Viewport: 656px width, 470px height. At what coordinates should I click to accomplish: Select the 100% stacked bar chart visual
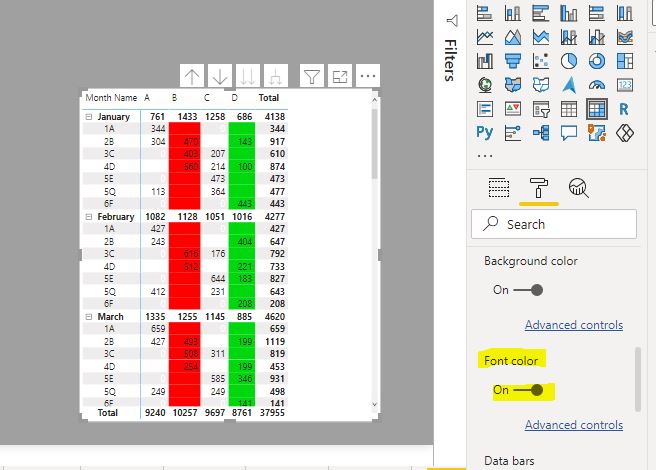tap(597, 13)
